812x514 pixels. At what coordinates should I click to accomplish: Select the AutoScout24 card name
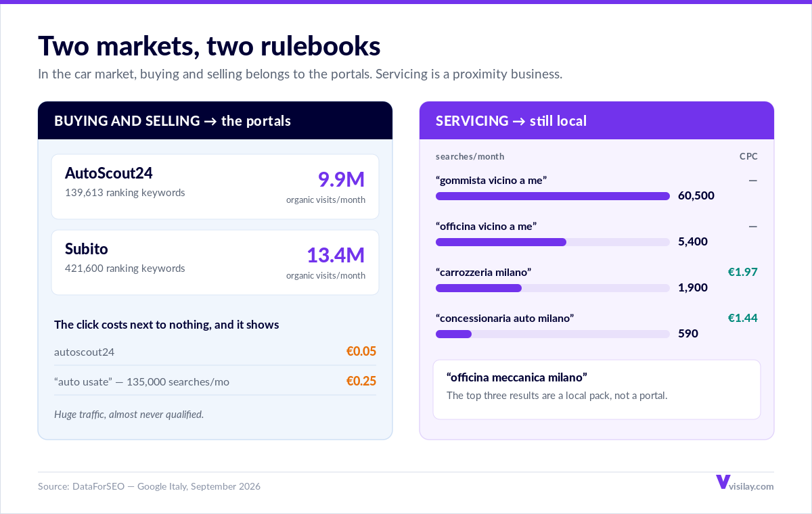tap(109, 173)
